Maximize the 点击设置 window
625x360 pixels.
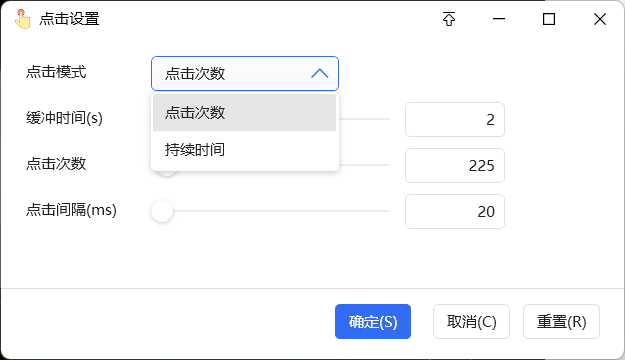(x=549, y=19)
